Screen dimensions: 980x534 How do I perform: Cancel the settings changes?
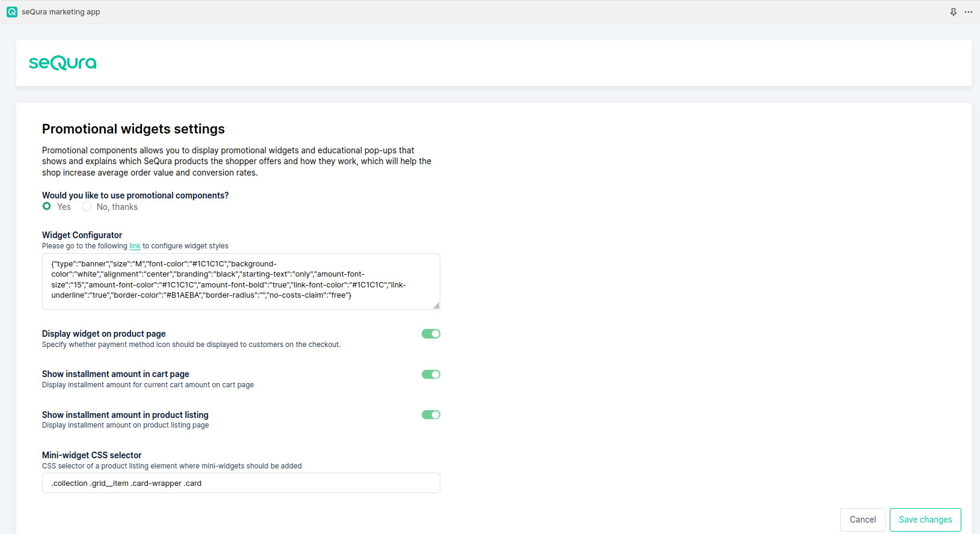tap(863, 520)
